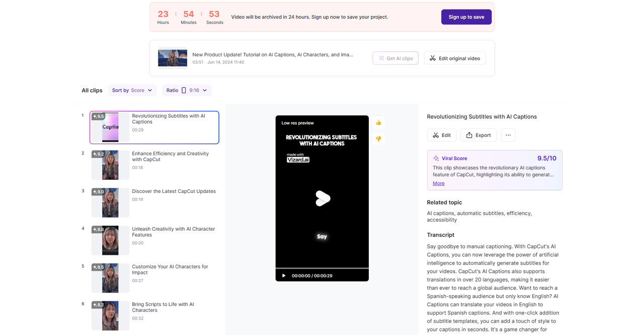Click the Sort by dropdown chevron arrow
The image size is (644, 335).
click(x=150, y=90)
